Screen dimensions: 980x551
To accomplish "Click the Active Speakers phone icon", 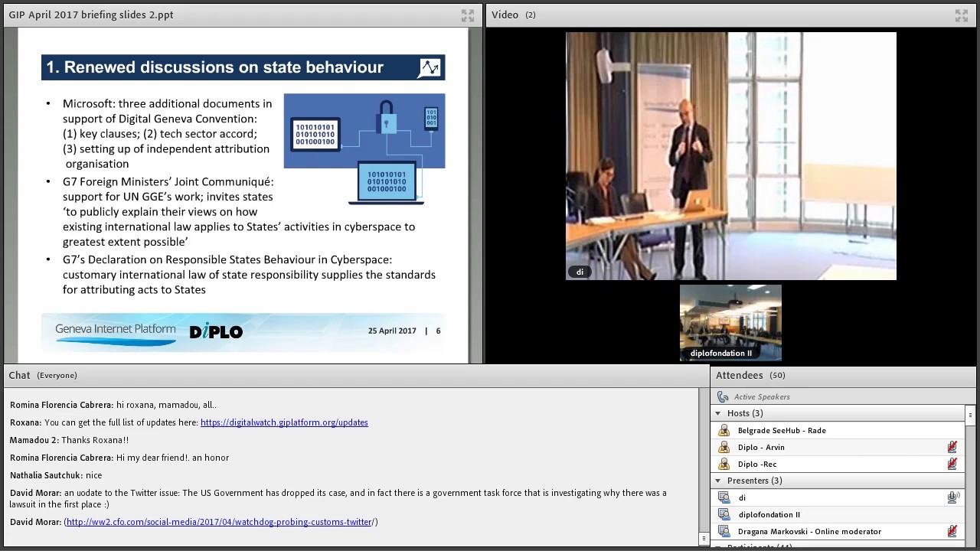I will pyautogui.click(x=723, y=396).
